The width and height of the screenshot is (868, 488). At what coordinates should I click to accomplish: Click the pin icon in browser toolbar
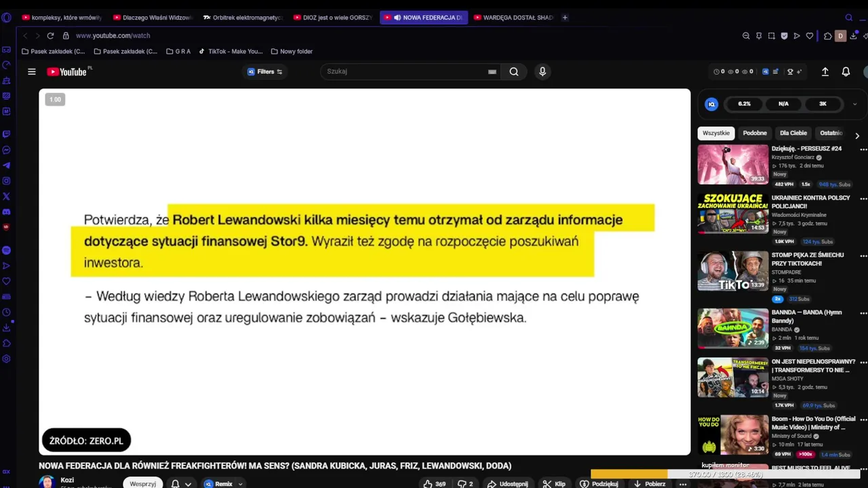click(x=759, y=36)
